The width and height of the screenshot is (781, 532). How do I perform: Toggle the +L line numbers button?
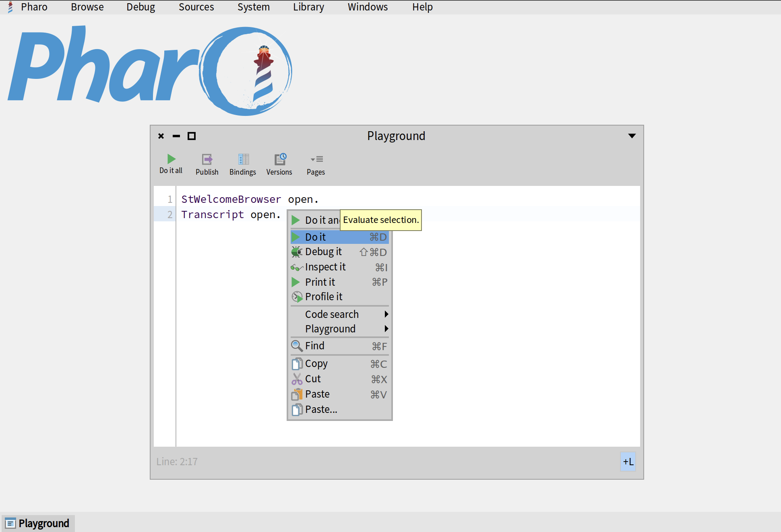point(628,462)
